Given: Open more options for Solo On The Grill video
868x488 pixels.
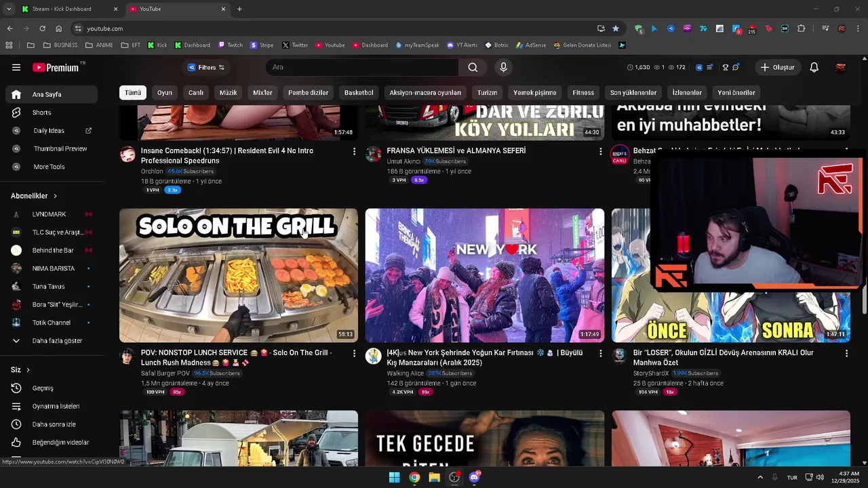Looking at the screenshot, I should [x=354, y=353].
